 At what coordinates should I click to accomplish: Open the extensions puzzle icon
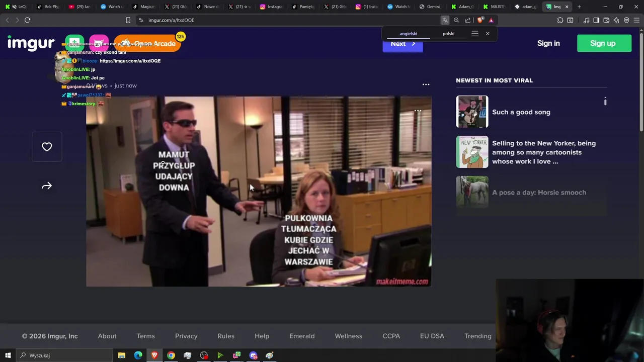click(560, 20)
